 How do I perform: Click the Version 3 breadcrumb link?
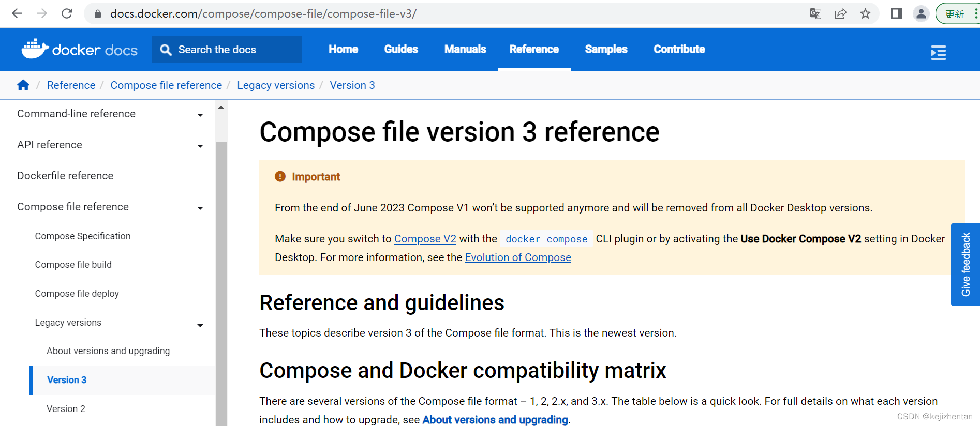coord(352,85)
